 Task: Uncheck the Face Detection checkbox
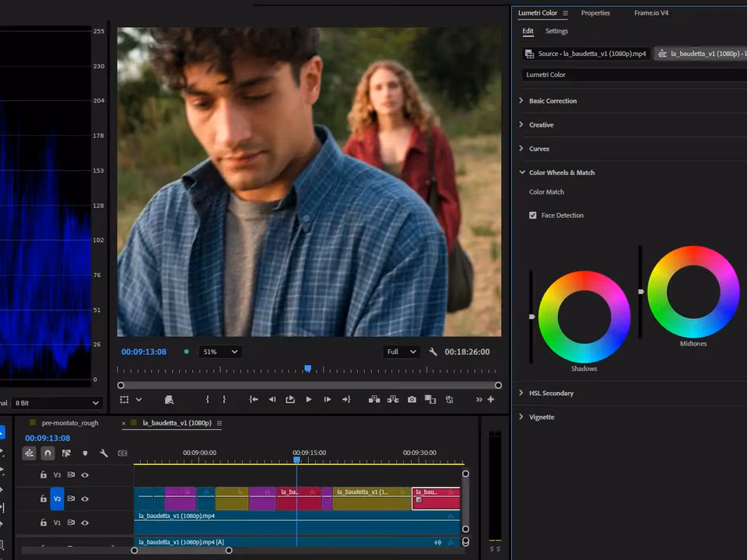[532, 215]
